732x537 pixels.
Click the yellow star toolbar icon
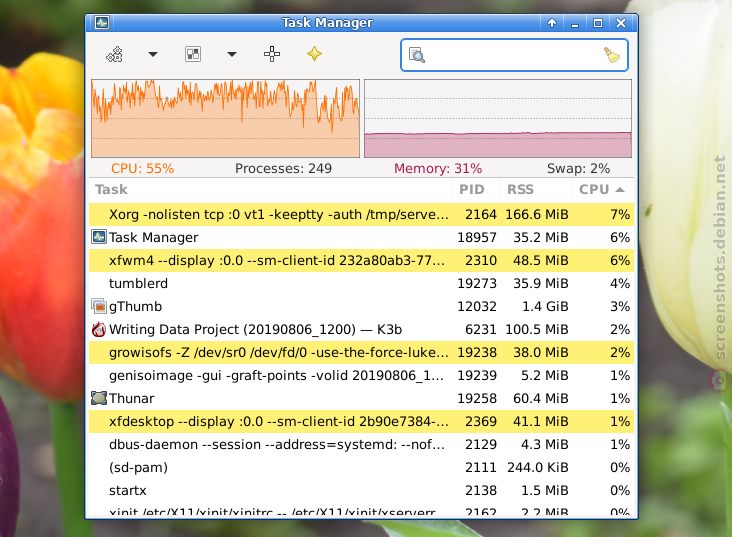(x=314, y=54)
